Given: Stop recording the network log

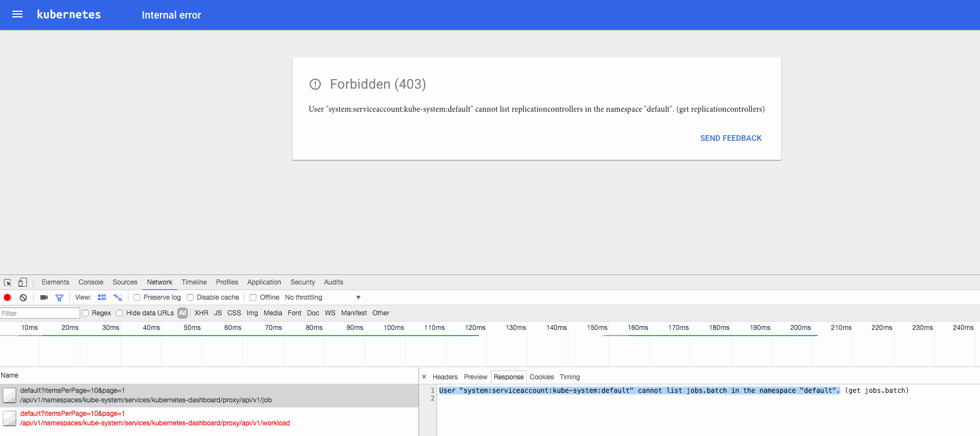Looking at the screenshot, I should point(7,297).
